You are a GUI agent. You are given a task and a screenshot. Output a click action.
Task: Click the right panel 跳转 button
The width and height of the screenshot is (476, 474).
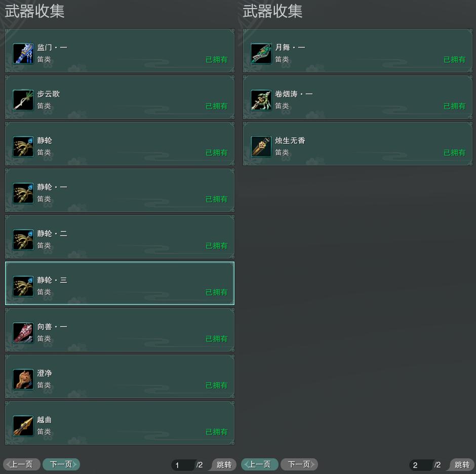462,464
